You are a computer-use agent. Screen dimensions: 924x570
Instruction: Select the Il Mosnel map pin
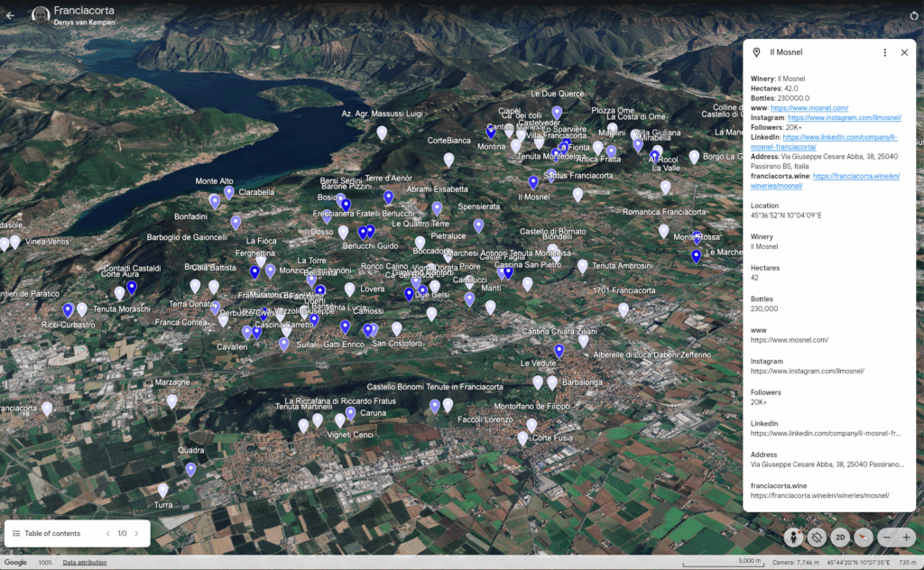pos(532,182)
